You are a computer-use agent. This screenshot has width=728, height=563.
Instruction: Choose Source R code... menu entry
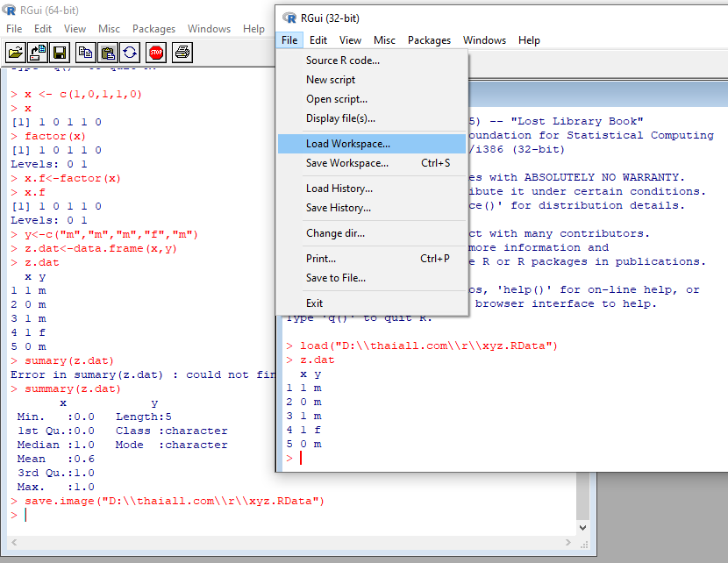point(342,61)
